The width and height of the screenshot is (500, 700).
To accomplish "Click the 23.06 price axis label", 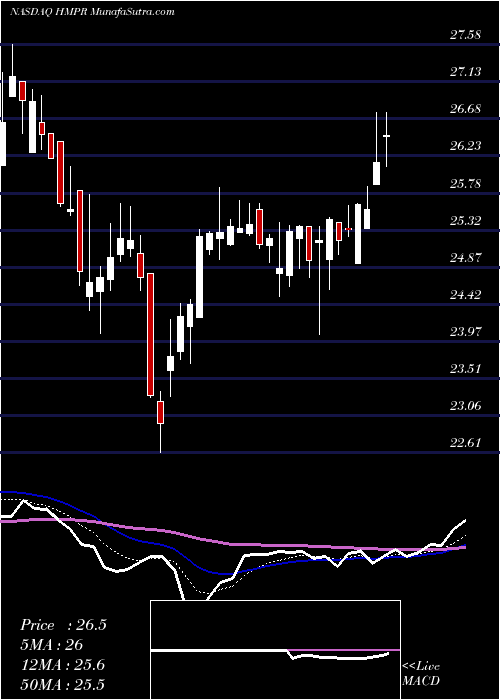I will [465, 405].
